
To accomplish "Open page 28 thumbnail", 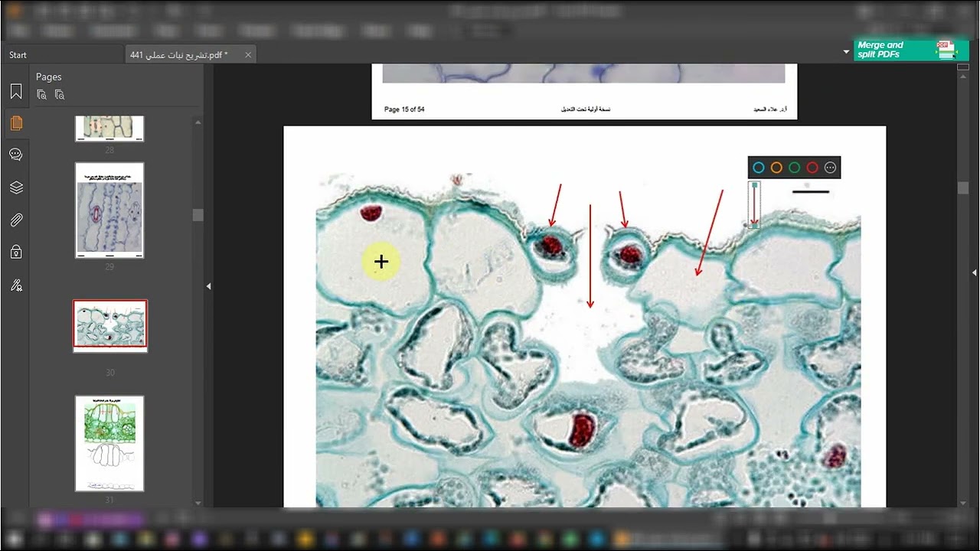I will pyautogui.click(x=109, y=129).
